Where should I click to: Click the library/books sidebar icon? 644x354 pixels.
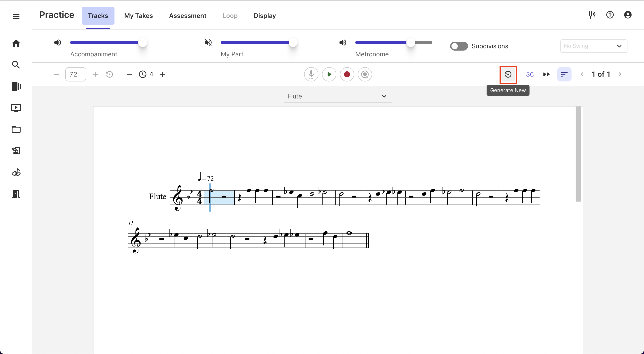click(16, 86)
